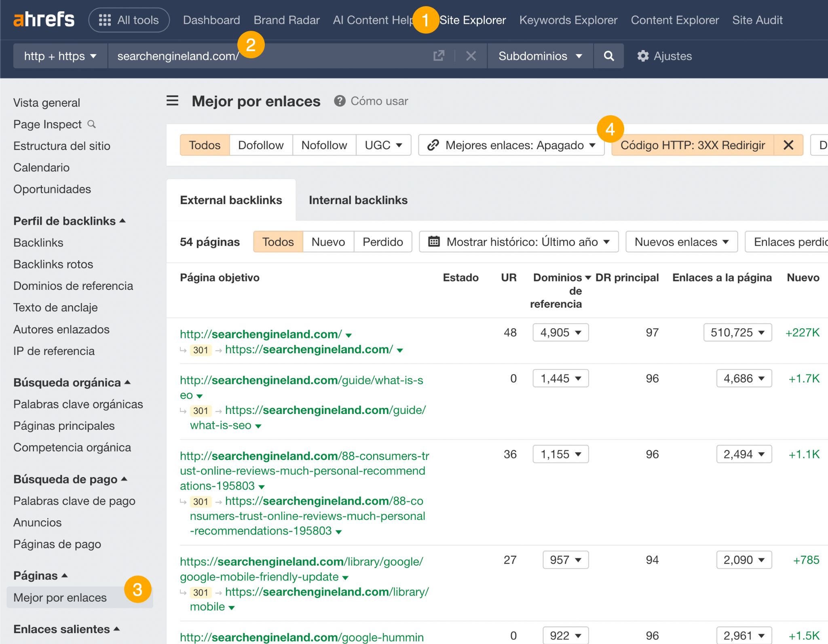Switch to Nuevo pages view
The image size is (828, 644).
click(328, 241)
